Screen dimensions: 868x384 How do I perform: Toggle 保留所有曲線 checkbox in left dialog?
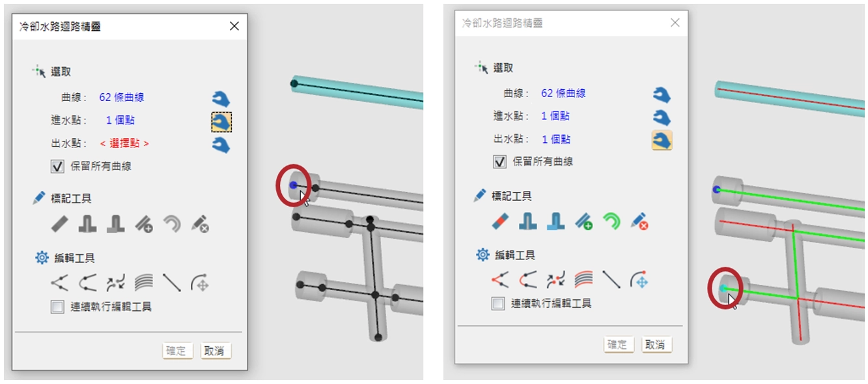tap(57, 166)
